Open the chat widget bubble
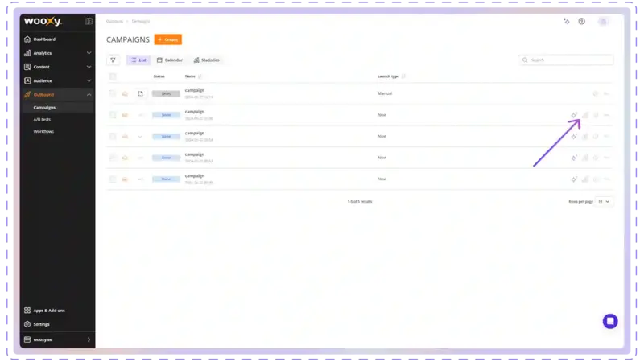The image size is (644, 362). point(610,321)
